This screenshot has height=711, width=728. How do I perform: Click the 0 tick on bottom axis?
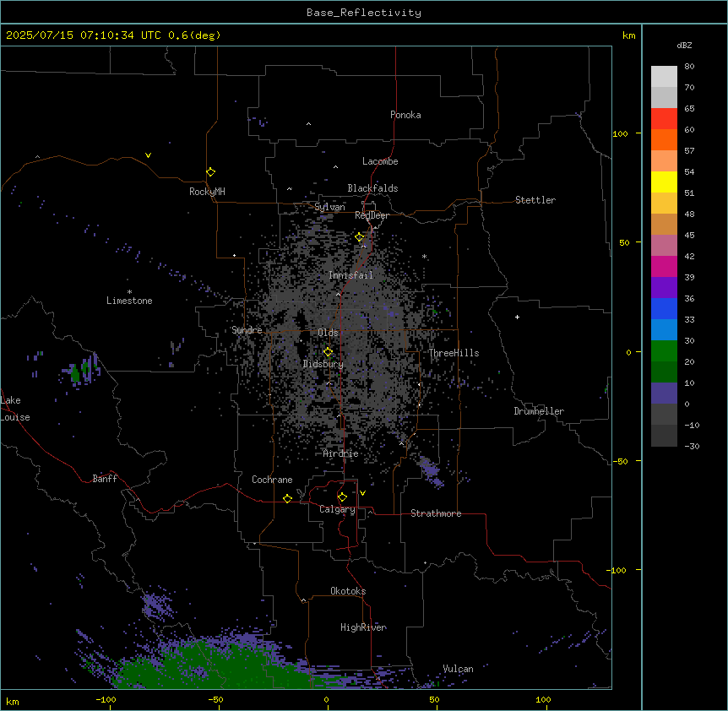pos(326,699)
